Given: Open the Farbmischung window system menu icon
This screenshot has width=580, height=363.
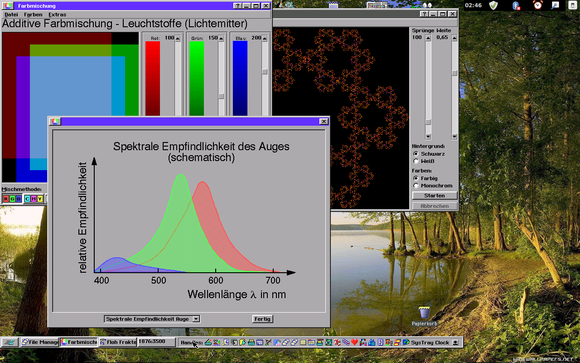Looking at the screenshot, I should click(x=7, y=6).
